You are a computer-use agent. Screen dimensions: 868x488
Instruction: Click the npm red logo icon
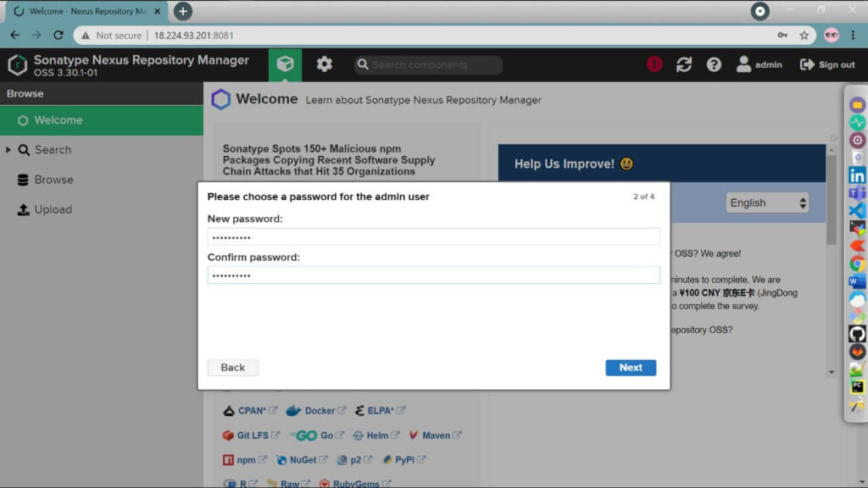pyautogui.click(x=228, y=460)
